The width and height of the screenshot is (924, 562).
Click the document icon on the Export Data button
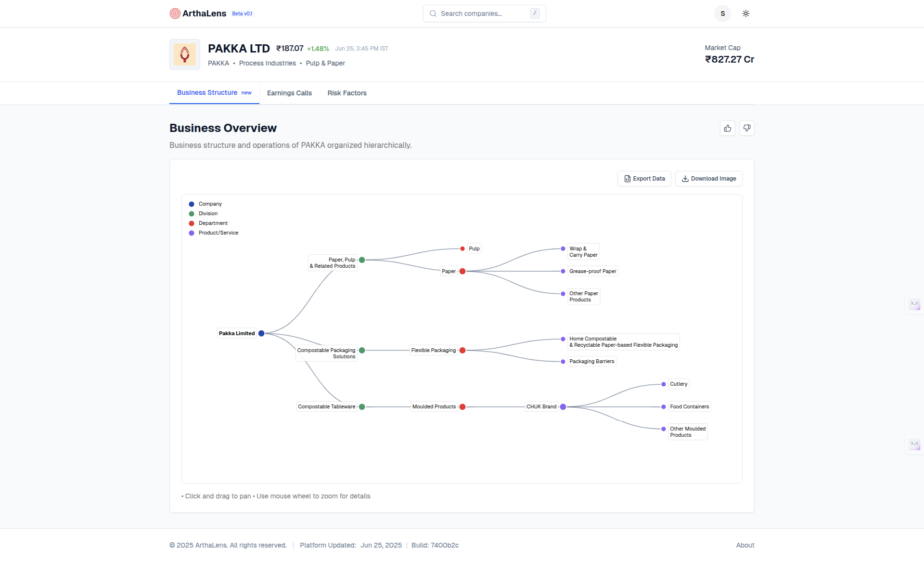click(628, 179)
